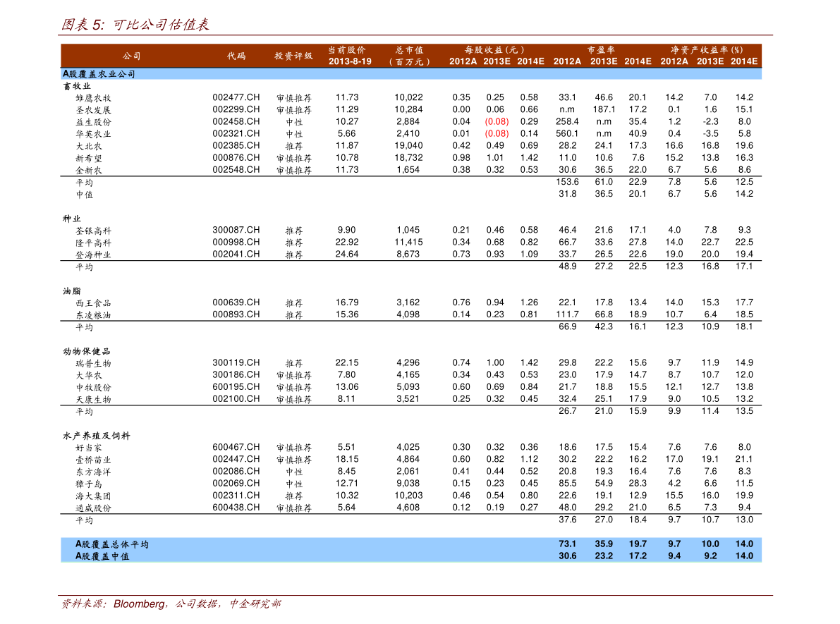Click the 动物保健品 category label
840x624 pixels.
pos(87,351)
